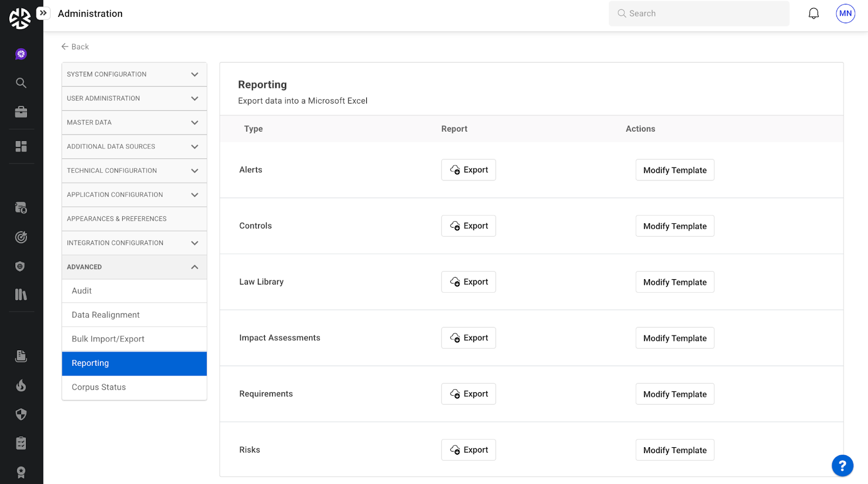Click the notification bell icon
The image size is (868, 484).
pos(813,14)
